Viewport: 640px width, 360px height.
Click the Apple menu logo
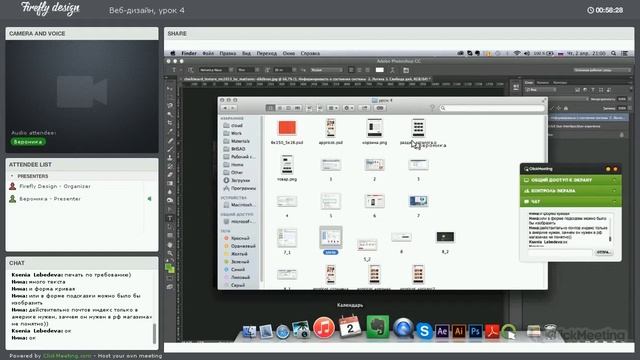coord(172,53)
